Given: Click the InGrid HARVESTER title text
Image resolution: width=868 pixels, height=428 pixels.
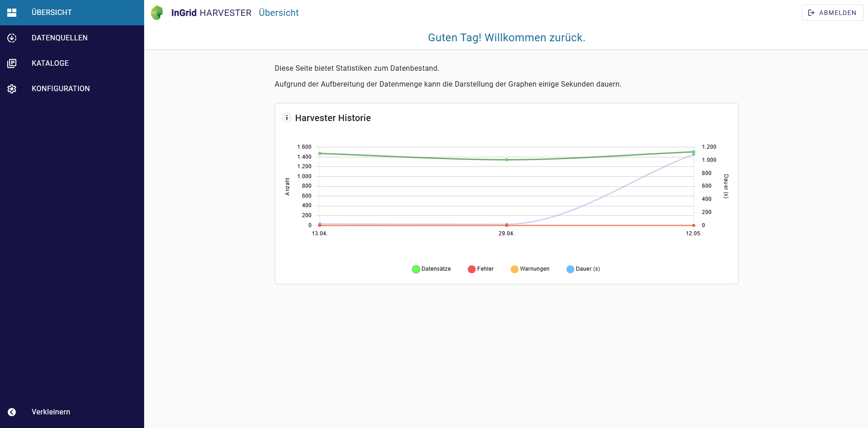Looking at the screenshot, I should click(x=211, y=13).
